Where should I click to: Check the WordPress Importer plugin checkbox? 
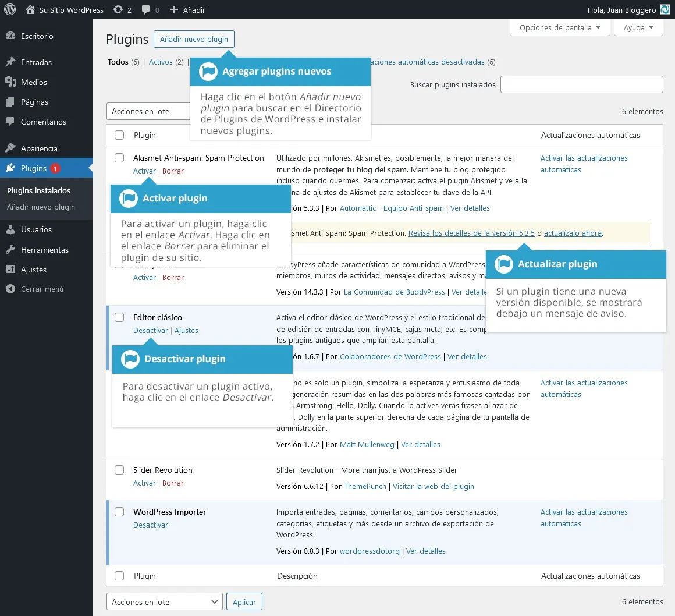click(x=119, y=511)
